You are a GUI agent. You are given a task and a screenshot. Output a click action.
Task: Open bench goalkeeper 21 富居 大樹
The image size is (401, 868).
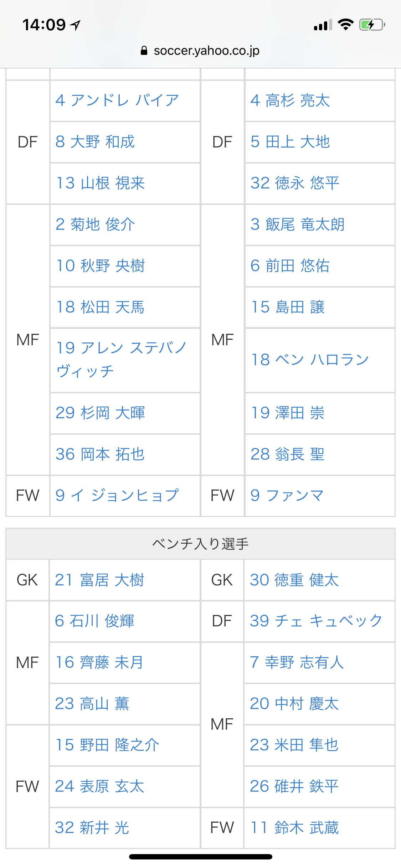99,580
